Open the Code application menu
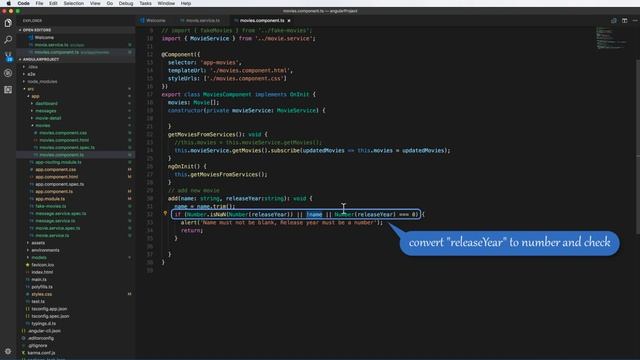 23,3
